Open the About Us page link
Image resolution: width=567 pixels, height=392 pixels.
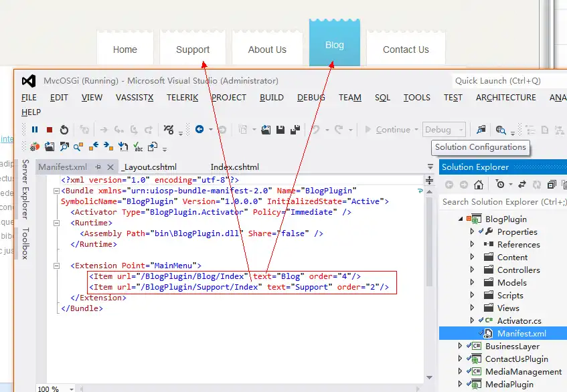[267, 50]
